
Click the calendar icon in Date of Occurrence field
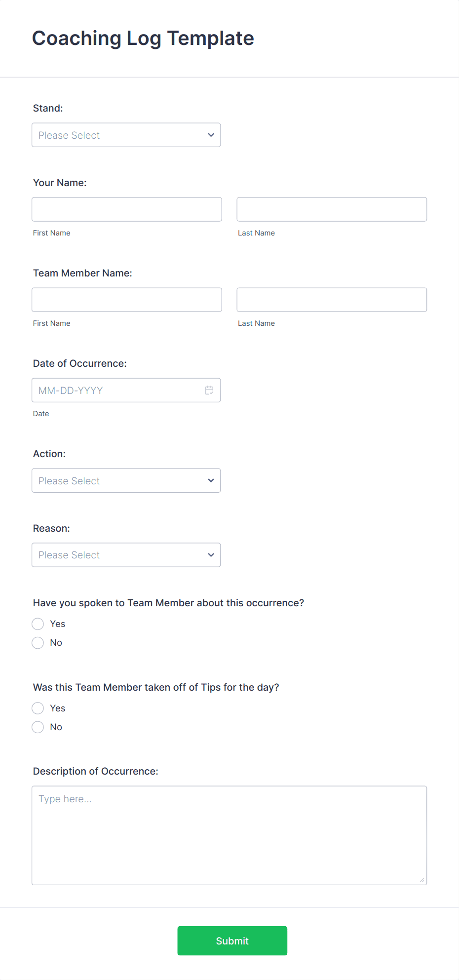(x=209, y=390)
